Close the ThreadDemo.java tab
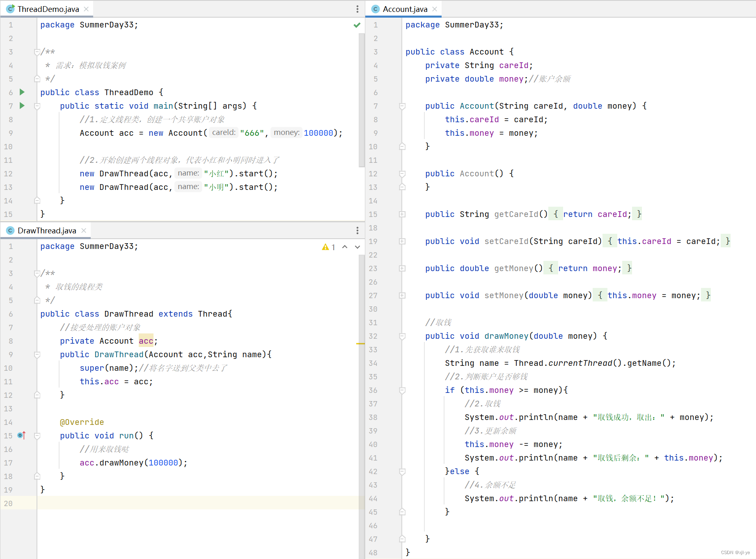This screenshot has width=756, height=559. coord(86,9)
